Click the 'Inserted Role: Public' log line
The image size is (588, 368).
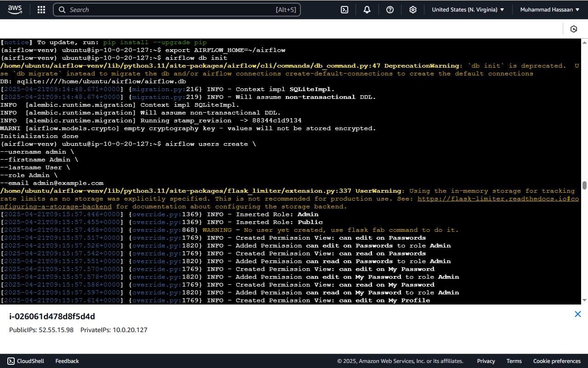click(x=162, y=222)
